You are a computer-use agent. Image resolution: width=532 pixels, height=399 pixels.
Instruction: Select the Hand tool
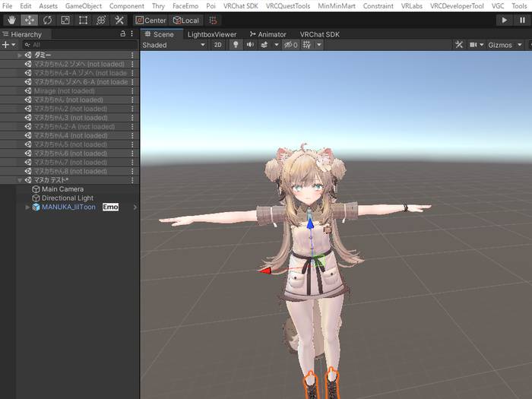[11, 21]
